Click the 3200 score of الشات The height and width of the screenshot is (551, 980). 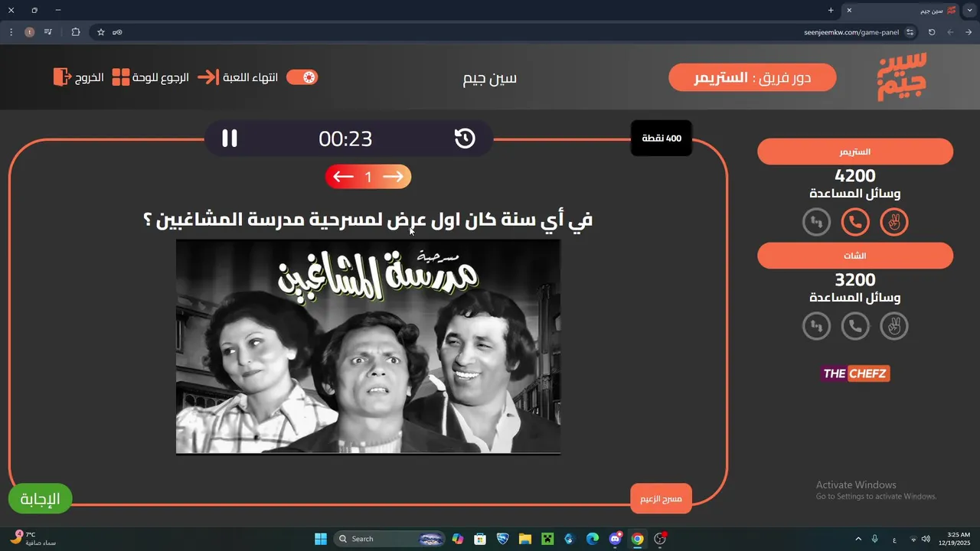pyautogui.click(x=855, y=280)
